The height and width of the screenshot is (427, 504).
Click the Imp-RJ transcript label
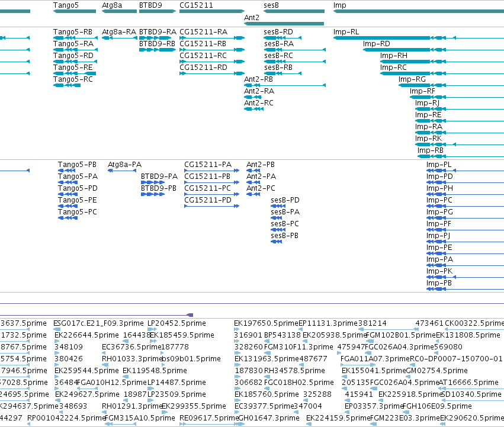click(427, 103)
